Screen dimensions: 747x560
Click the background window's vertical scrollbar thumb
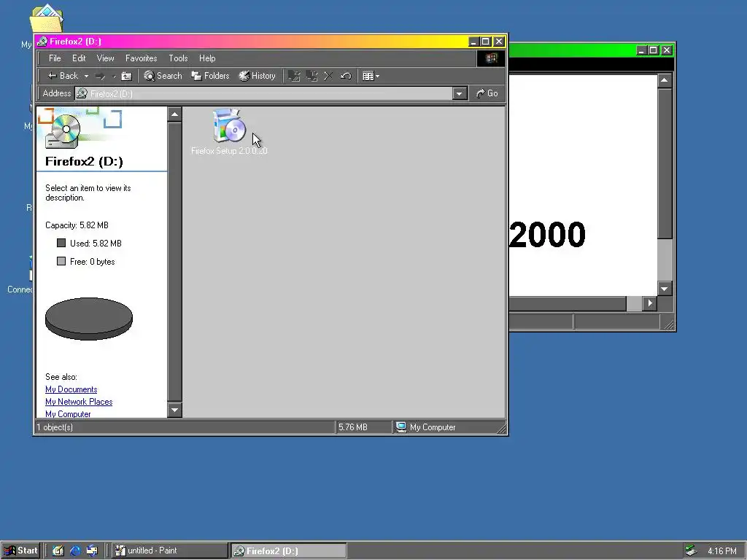coord(665,163)
